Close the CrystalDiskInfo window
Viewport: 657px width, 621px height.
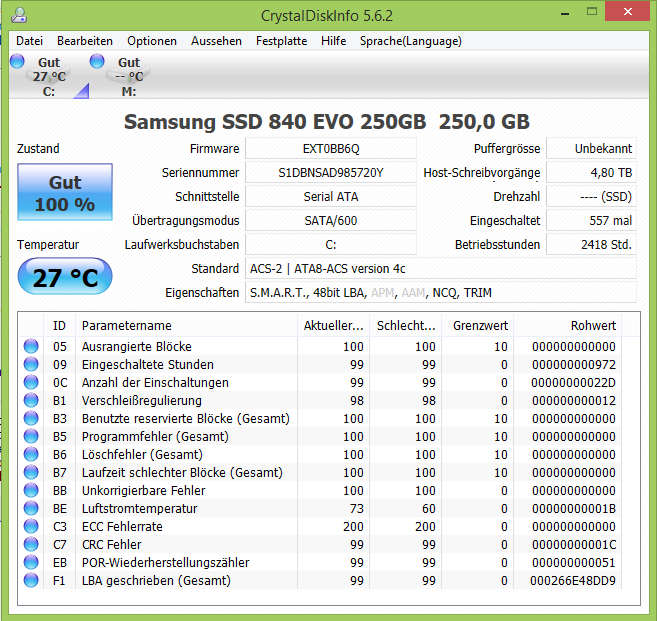pyautogui.click(x=628, y=11)
